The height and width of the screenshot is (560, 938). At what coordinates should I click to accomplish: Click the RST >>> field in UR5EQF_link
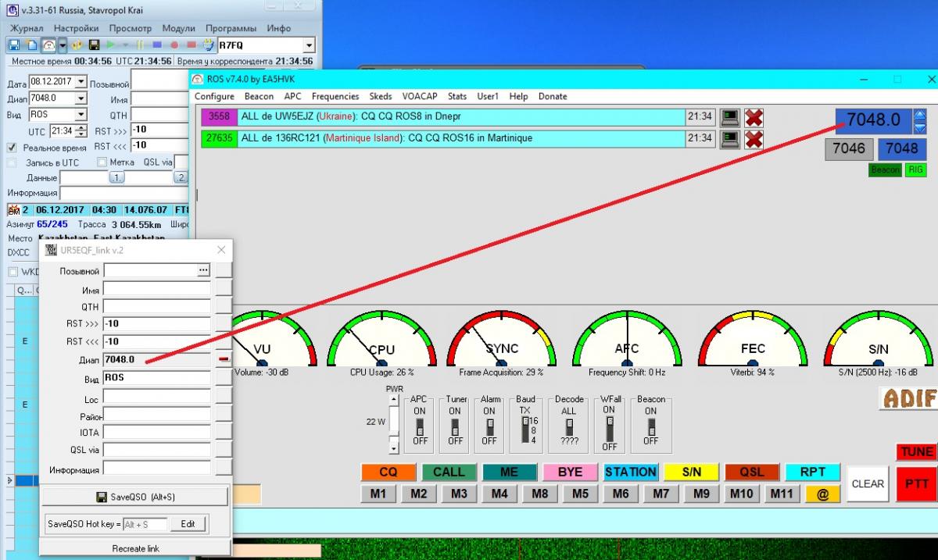click(x=156, y=324)
